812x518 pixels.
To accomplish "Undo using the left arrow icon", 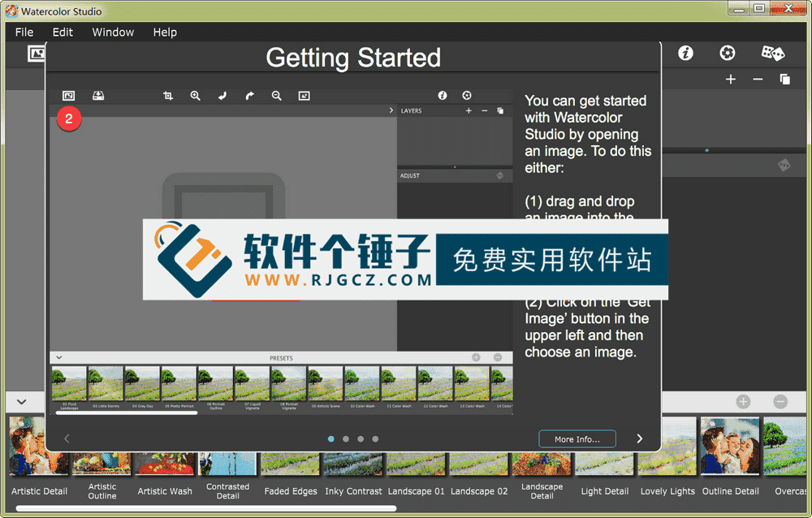I will tap(222, 96).
